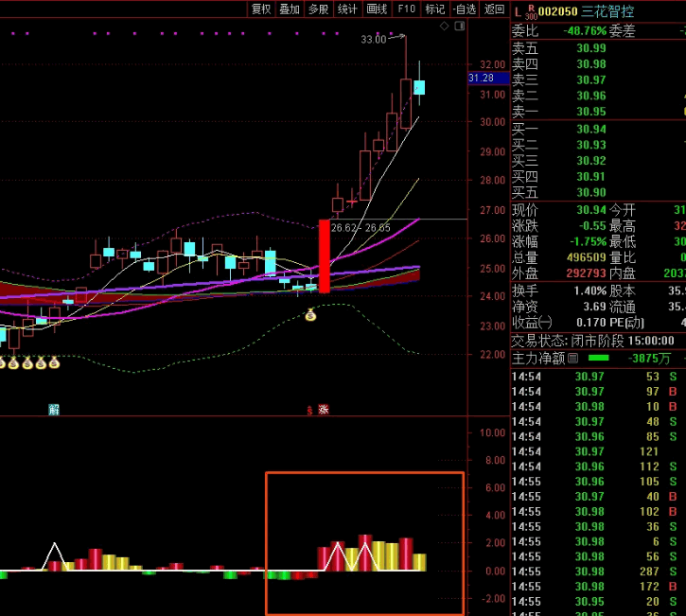Click the R300 badge in header
Viewport: 686px width, 616px height.
(x=531, y=12)
